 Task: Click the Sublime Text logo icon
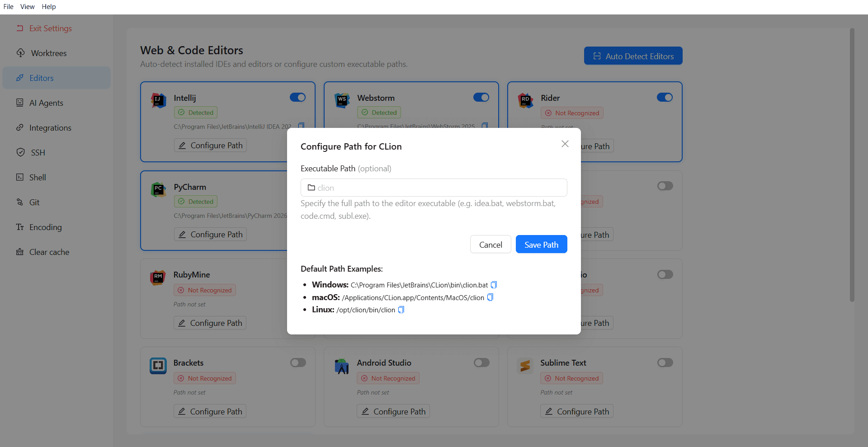click(x=525, y=366)
